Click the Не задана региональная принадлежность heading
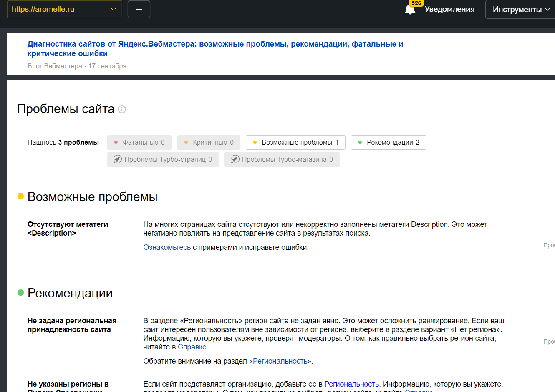The height and width of the screenshot is (392, 555). tap(72, 325)
